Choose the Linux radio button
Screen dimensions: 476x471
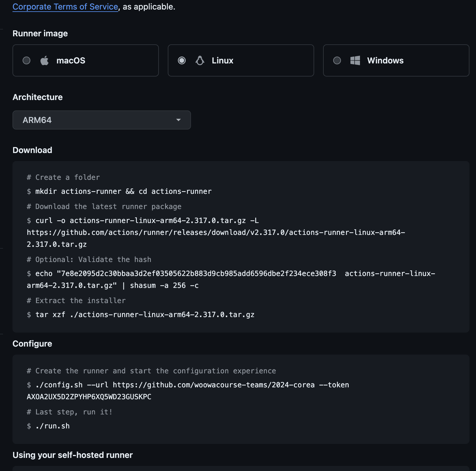pyautogui.click(x=182, y=60)
